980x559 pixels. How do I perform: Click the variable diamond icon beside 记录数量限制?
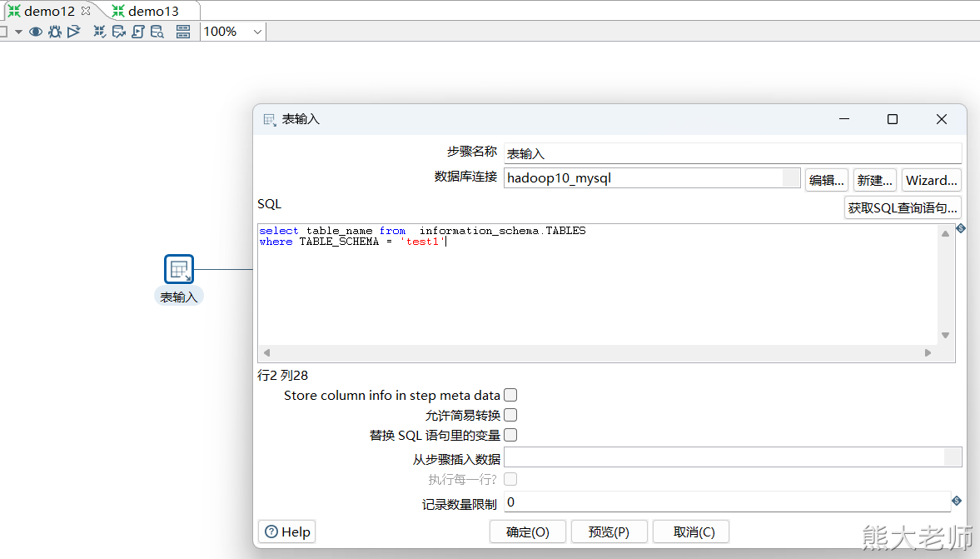point(957,500)
